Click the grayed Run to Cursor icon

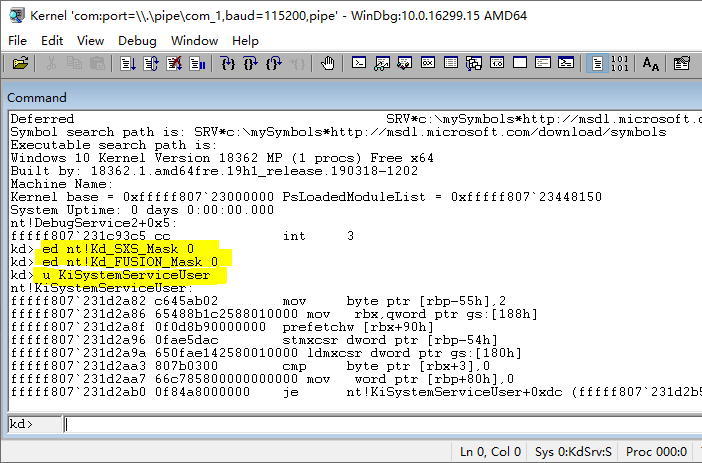tap(297, 64)
